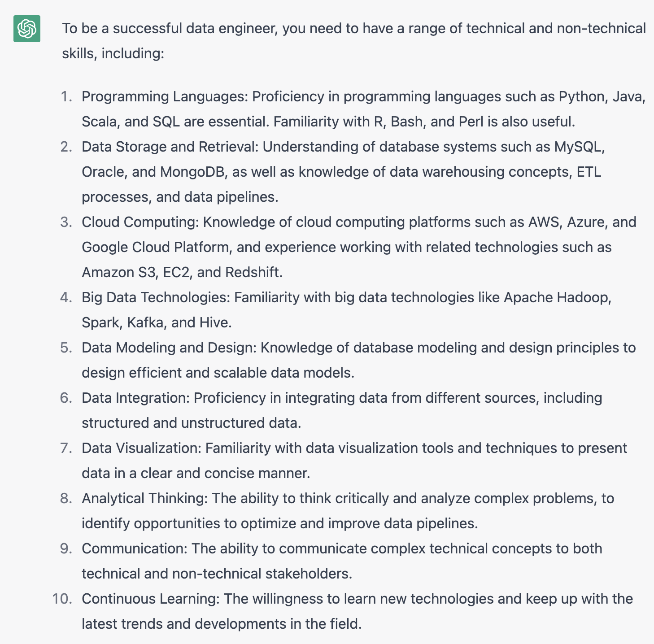Screen dimensions: 654x644
Task: Click 'Apache Hadoop' text in item four
Action: (557, 297)
